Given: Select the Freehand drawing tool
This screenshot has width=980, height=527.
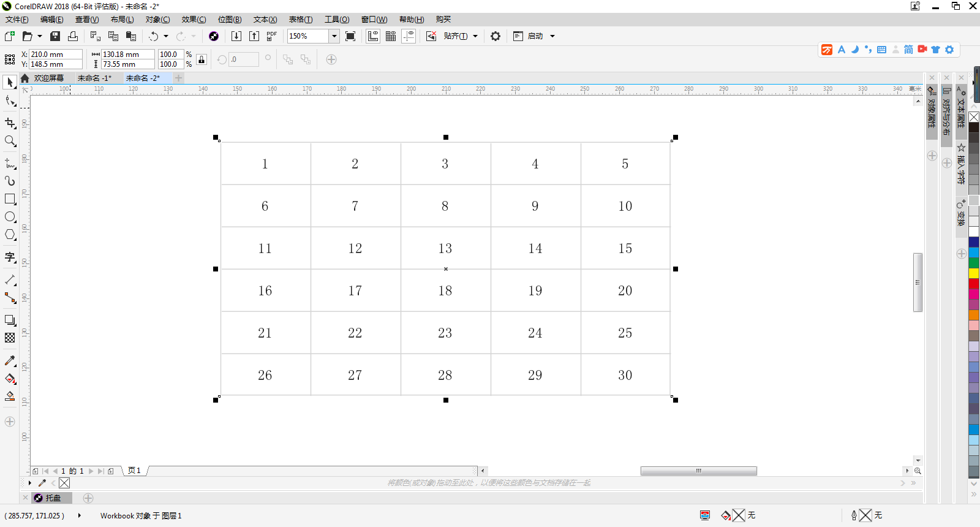Looking at the screenshot, I should [10, 163].
